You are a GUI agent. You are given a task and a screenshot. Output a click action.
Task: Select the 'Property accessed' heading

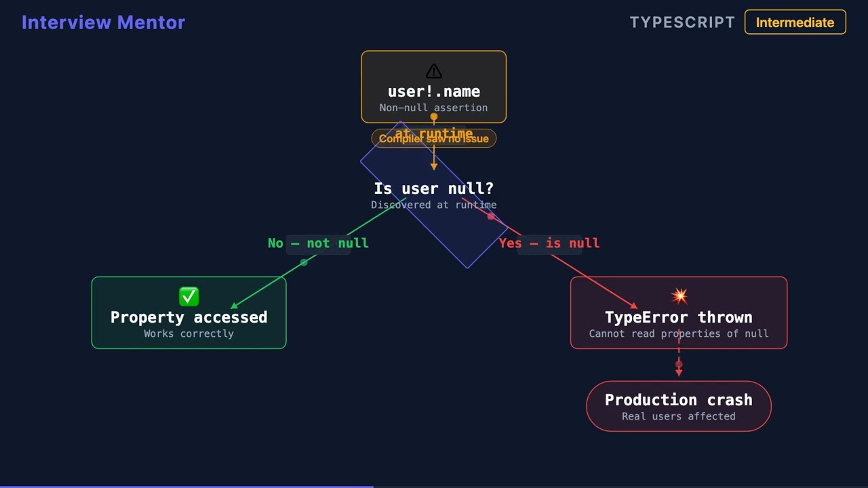pyautogui.click(x=189, y=317)
